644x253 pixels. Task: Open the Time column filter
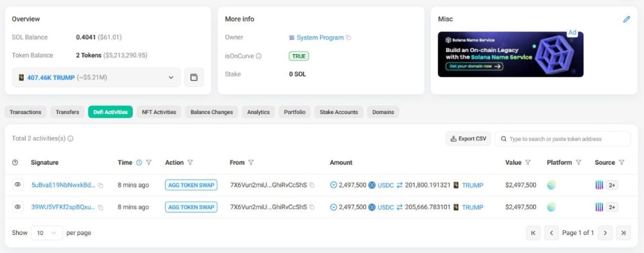click(149, 163)
